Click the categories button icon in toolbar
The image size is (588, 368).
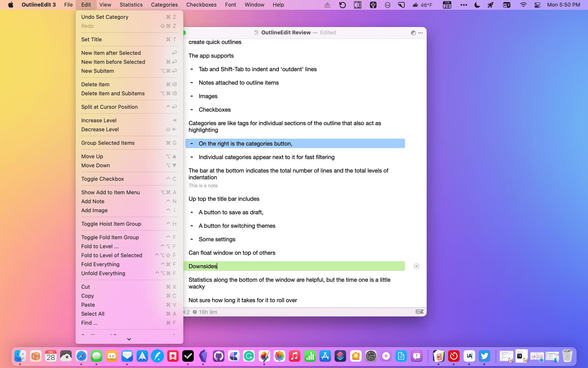point(413,33)
